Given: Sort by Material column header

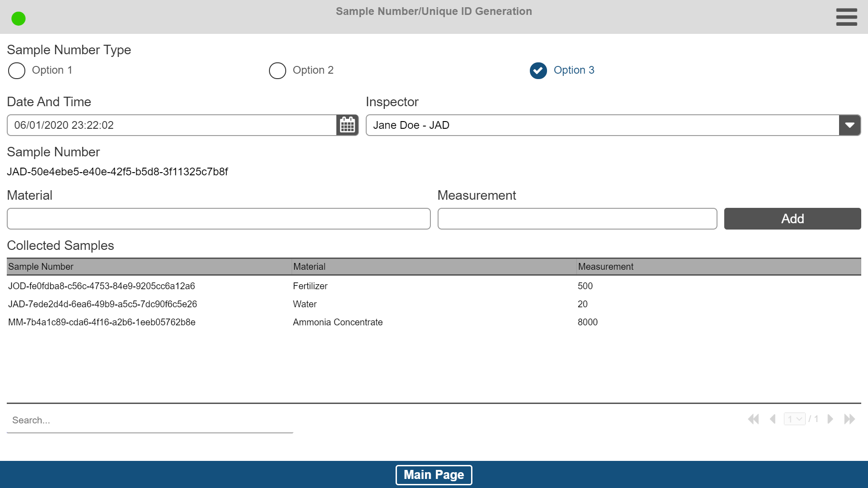Looking at the screenshot, I should tap(309, 267).
